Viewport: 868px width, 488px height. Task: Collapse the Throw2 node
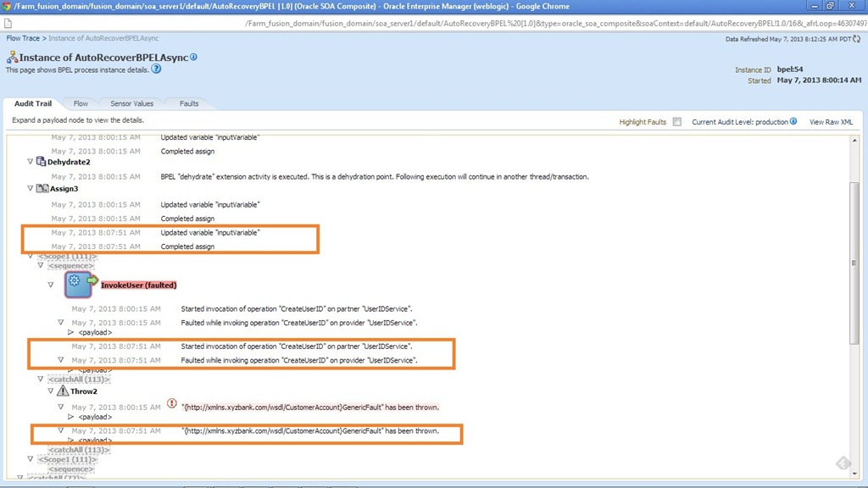click(x=51, y=391)
